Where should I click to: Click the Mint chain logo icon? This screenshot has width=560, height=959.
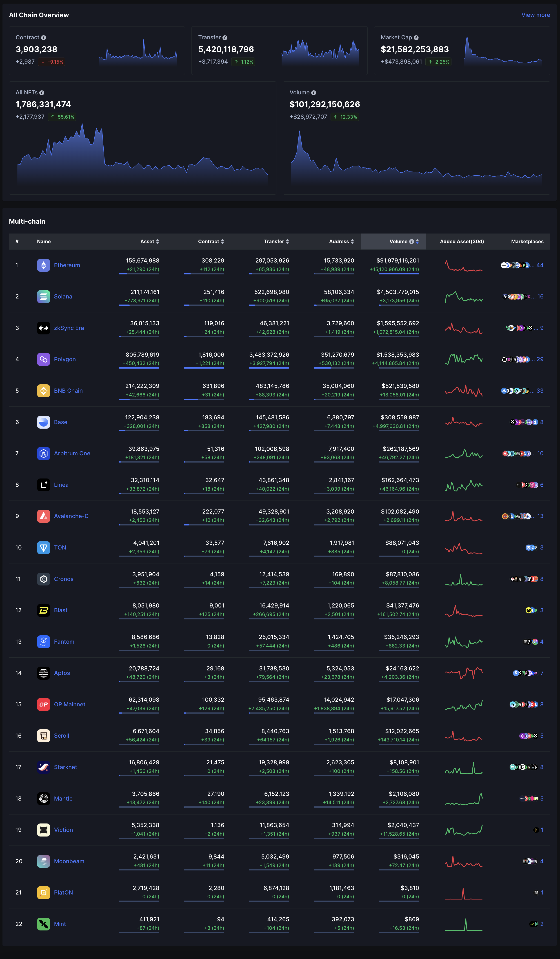point(43,924)
